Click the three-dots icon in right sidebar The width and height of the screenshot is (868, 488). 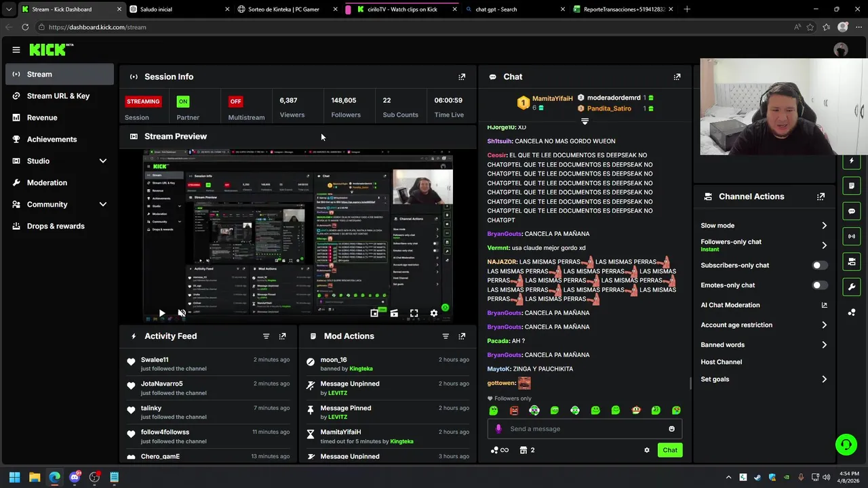point(852,312)
